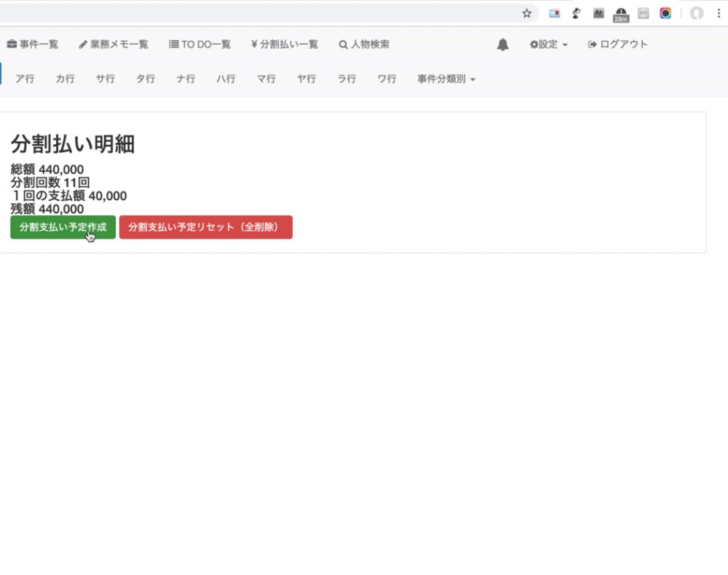
Task: Open the Chrome three-dot menu
Action: [x=718, y=13]
